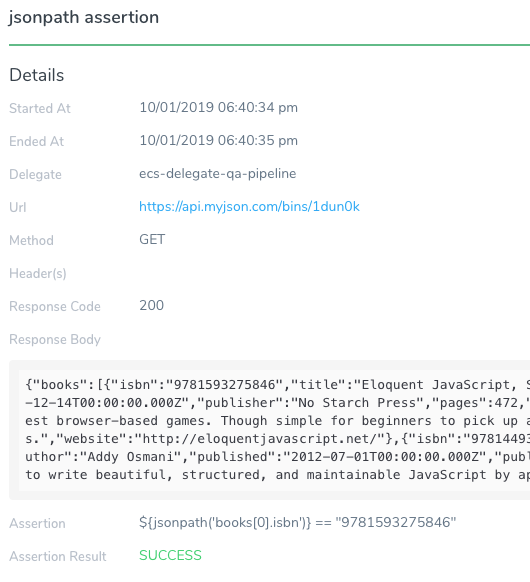Click the SUCCESS assertion result text
The image size is (530, 582).
pyautogui.click(x=170, y=556)
